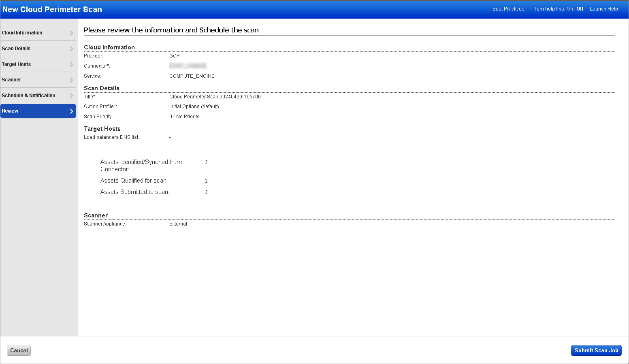Click the chevron beside Target Hosts step
Viewport: 629px width, 364px height.
point(72,64)
